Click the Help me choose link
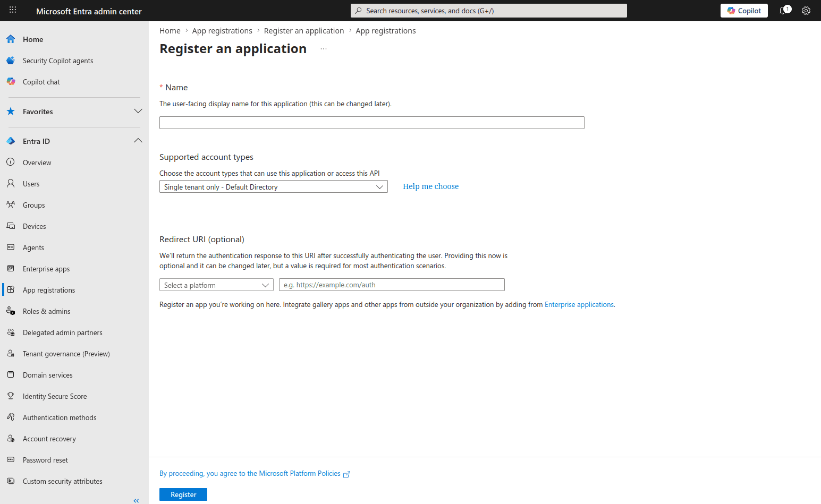This screenshot has width=821, height=504. tap(430, 186)
